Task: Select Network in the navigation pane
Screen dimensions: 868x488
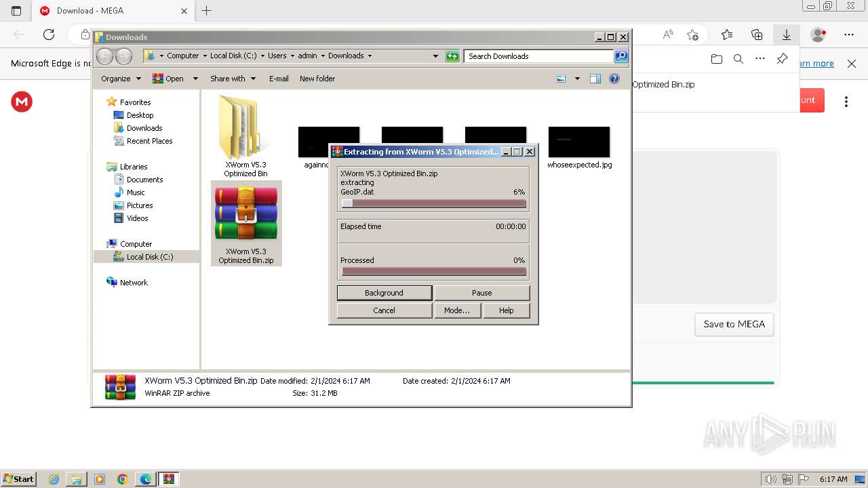Action: click(x=134, y=283)
